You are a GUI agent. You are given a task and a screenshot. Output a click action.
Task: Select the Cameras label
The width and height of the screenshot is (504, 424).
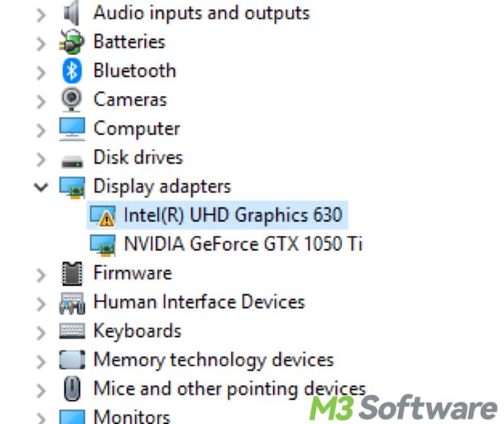click(x=130, y=100)
